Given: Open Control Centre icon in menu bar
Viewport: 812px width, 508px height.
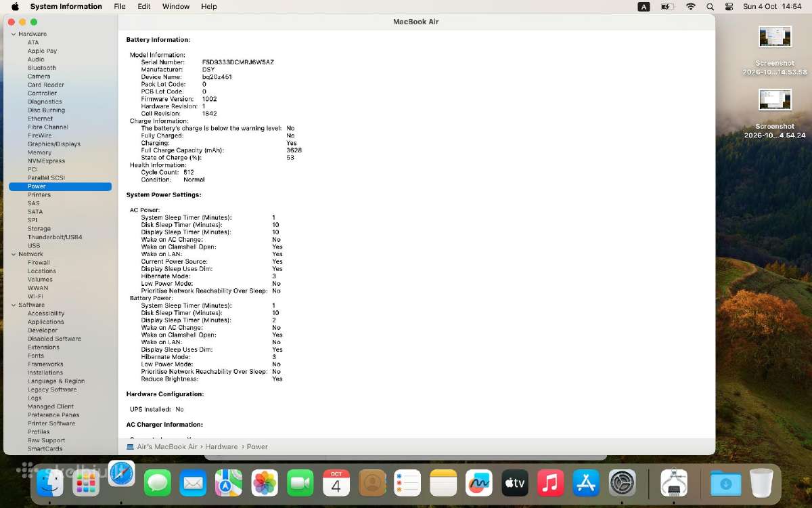Looking at the screenshot, I should coord(729,6).
